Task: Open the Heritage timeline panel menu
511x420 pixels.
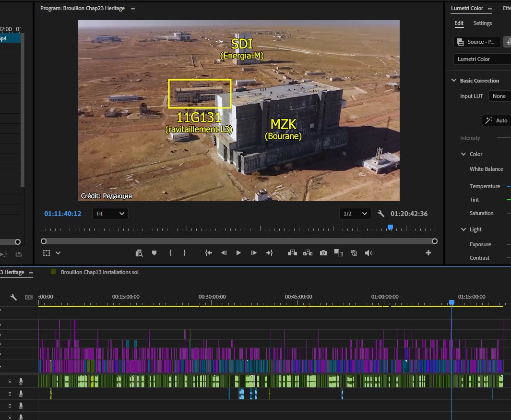Action: (x=31, y=272)
